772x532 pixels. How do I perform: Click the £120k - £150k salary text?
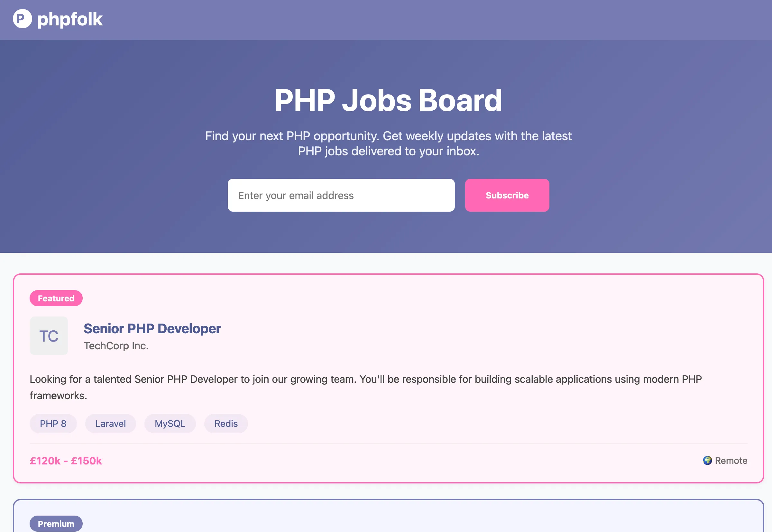[x=66, y=460]
